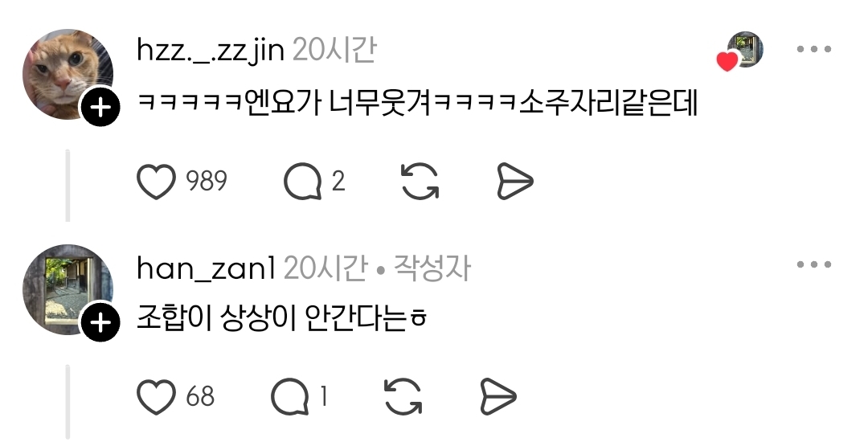The width and height of the screenshot is (868, 442).
Task: Follow han_zan1 with plus badge
Action: 100,322
